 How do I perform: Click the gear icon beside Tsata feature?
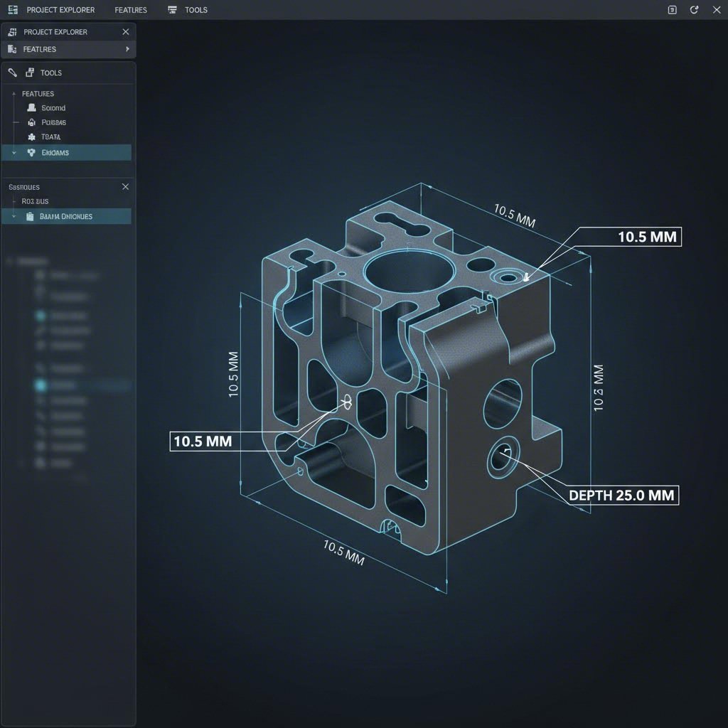click(x=31, y=136)
